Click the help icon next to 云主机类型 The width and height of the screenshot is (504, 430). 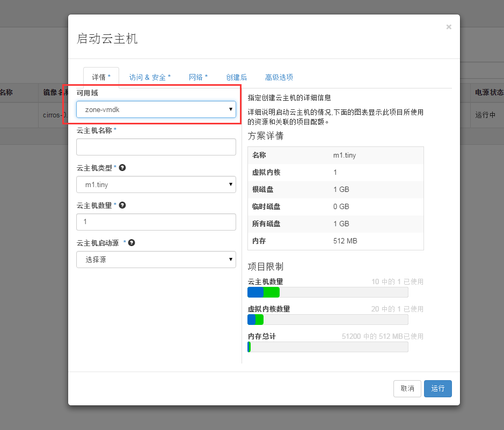122,168
